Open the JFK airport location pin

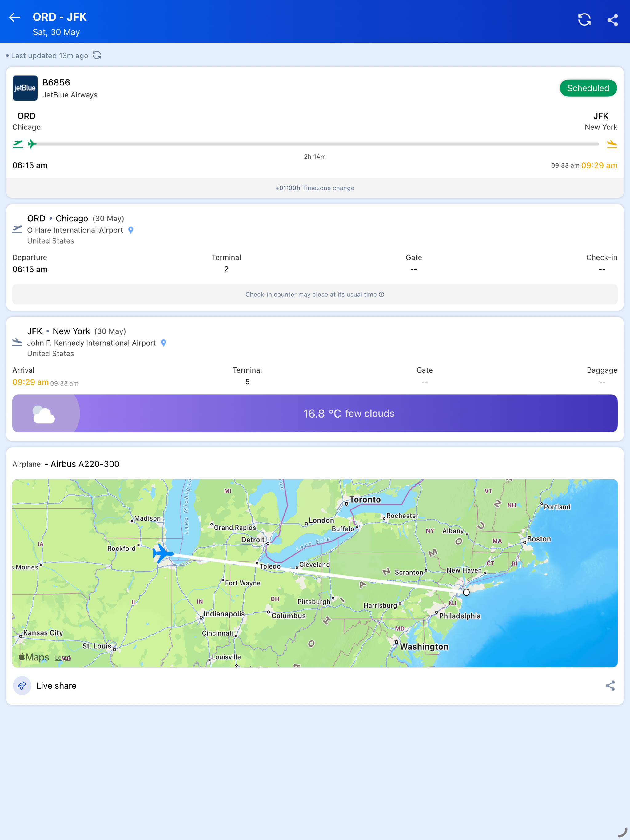(164, 343)
